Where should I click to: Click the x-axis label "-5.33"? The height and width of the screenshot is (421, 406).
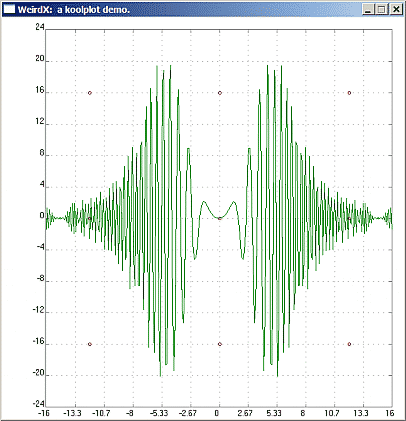click(x=159, y=413)
